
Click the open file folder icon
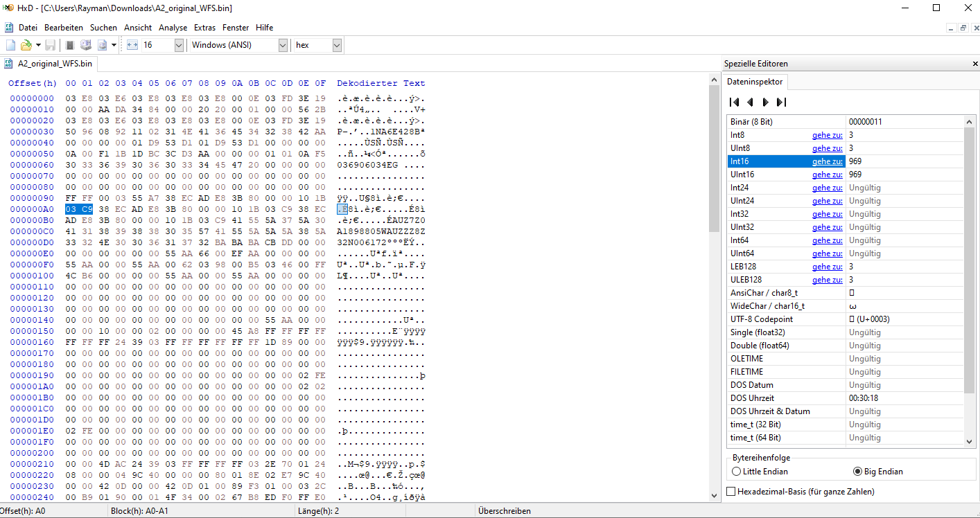coord(26,45)
